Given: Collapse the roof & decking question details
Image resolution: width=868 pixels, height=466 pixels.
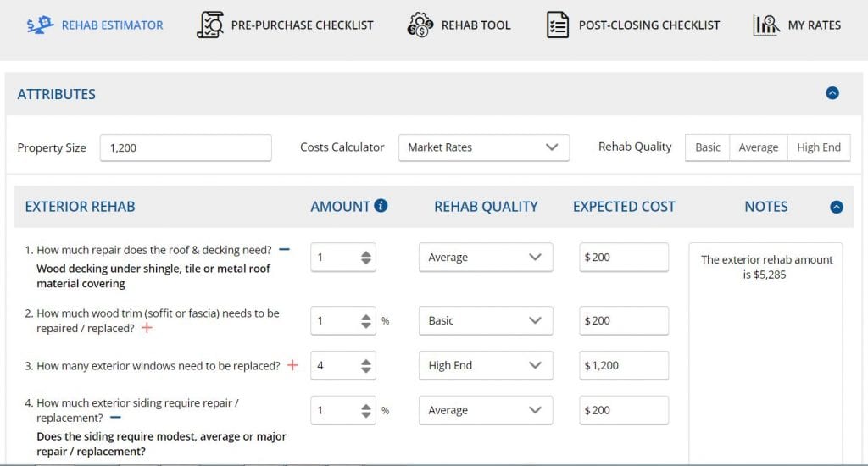Looking at the screenshot, I should tap(284, 250).
